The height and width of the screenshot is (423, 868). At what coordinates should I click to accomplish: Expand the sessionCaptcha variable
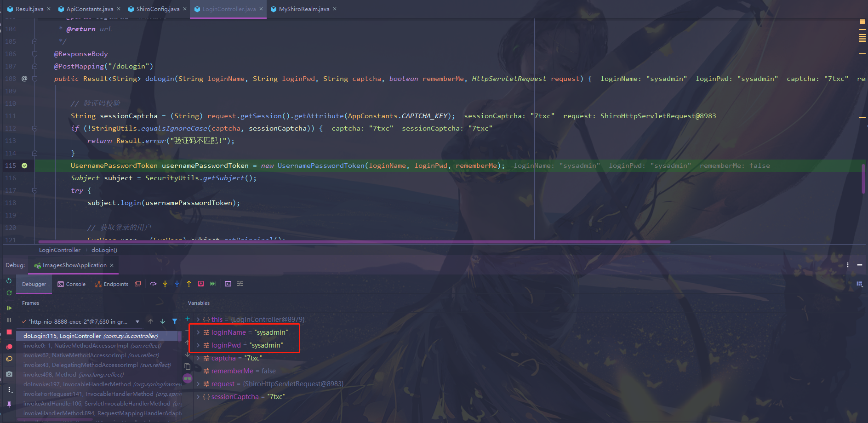pyautogui.click(x=198, y=396)
